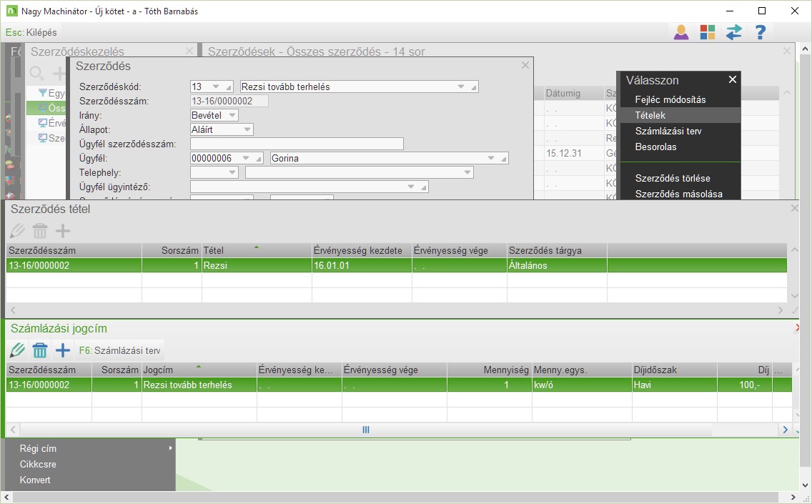Select the 100,- fee cell

(x=745, y=385)
